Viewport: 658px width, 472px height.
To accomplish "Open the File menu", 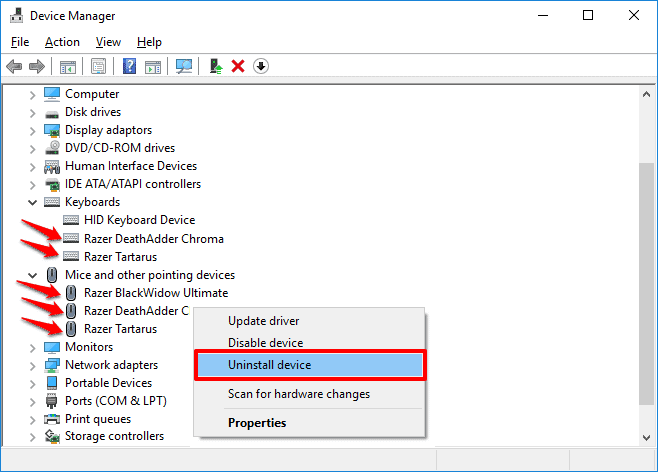I will click(x=20, y=42).
